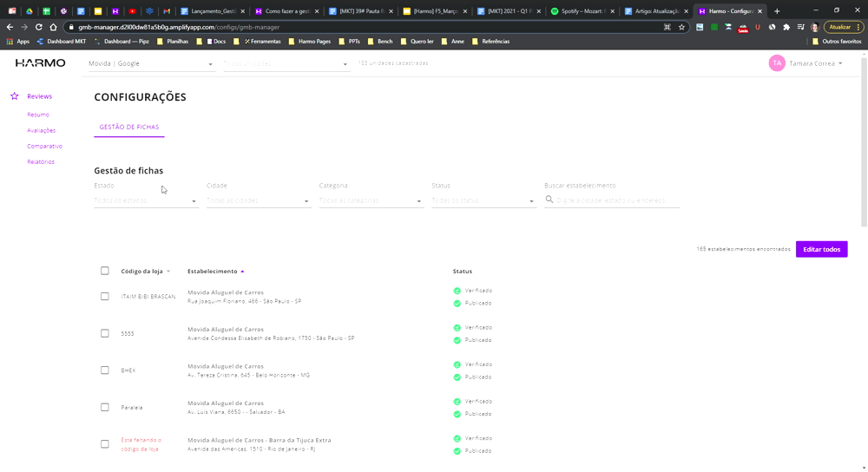The width and height of the screenshot is (868, 472).
Task: Open the Avaliações sidebar link
Action: pos(42,131)
